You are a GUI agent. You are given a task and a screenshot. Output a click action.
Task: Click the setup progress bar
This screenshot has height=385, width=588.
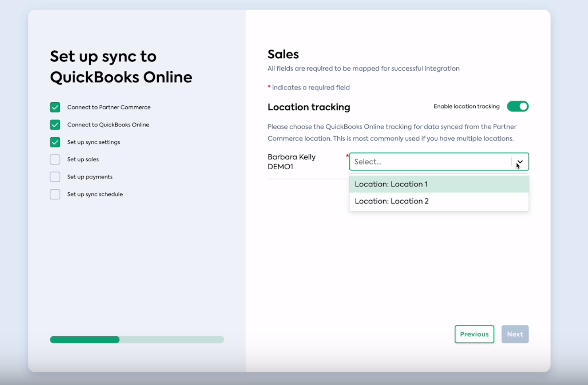(x=137, y=339)
